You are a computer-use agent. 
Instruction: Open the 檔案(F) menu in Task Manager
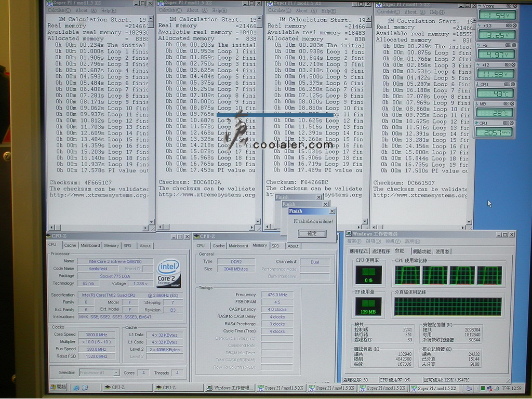[x=354, y=241]
